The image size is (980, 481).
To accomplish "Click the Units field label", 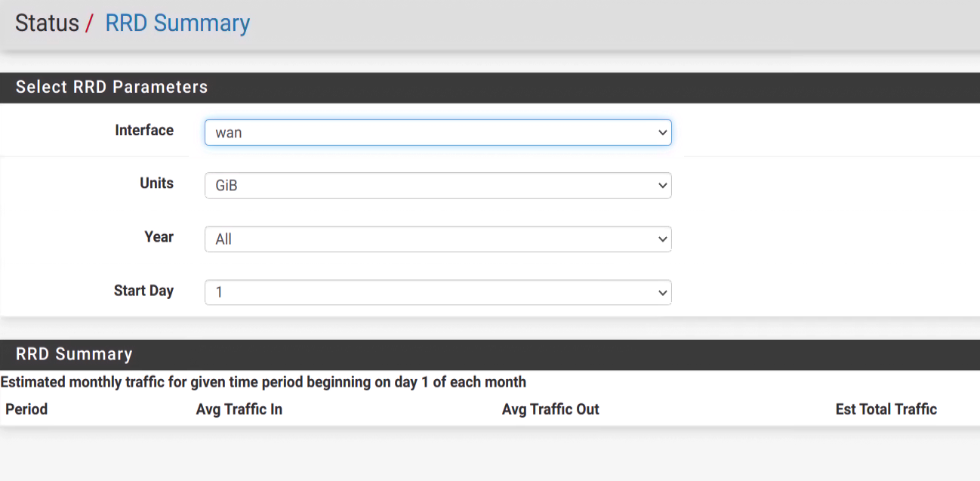I will click(x=157, y=183).
